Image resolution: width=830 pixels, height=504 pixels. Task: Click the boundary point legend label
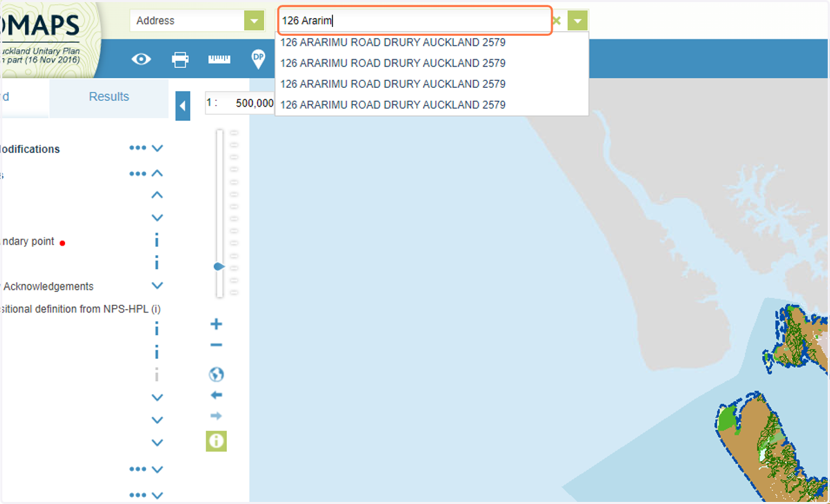pos(27,241)
